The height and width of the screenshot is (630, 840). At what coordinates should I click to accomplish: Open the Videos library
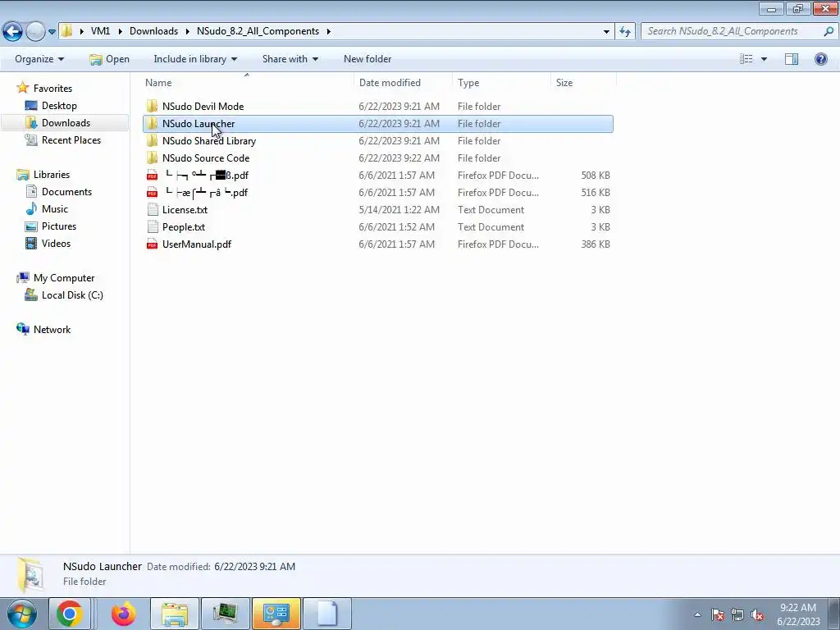[56, 243]
